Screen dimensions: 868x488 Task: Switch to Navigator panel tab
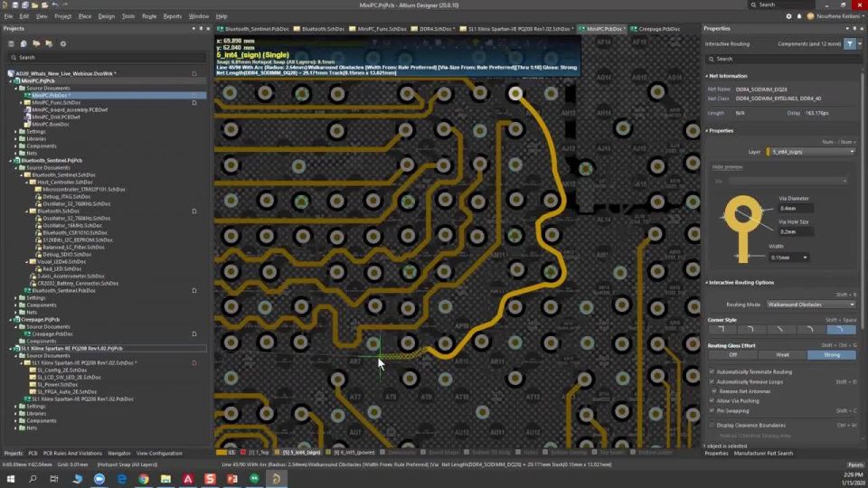(x=119, y=453)
